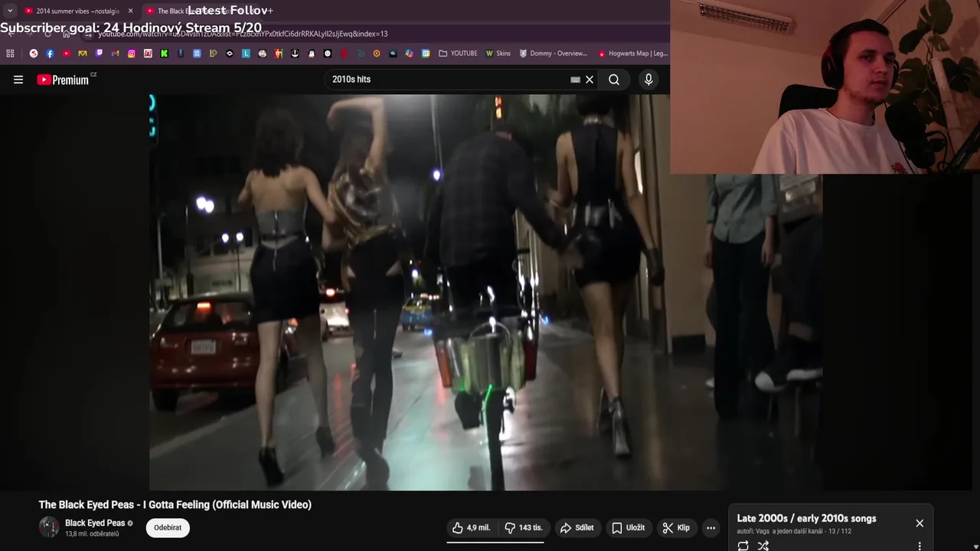Open the Instagram bookmark

tap(132, 54)
